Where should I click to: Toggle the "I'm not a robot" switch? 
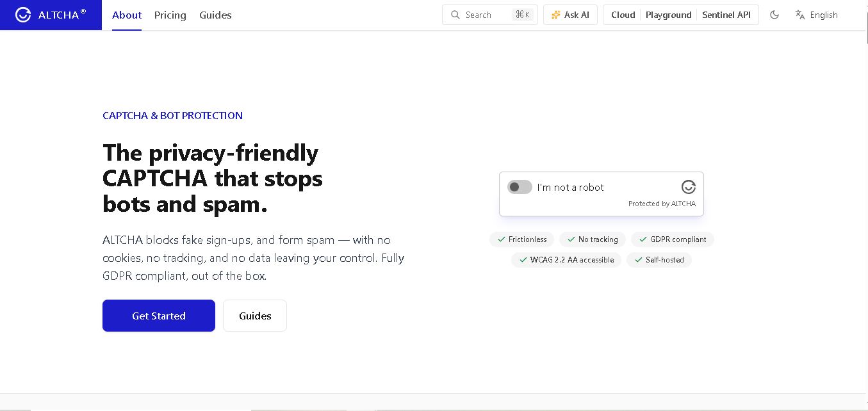[x=520, y=187]
